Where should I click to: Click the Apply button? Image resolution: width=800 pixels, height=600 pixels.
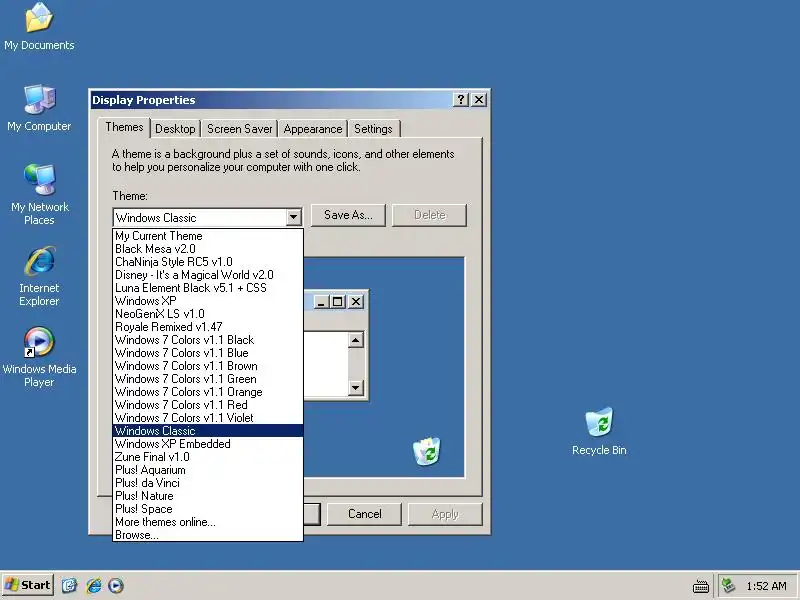pos(445,514)
